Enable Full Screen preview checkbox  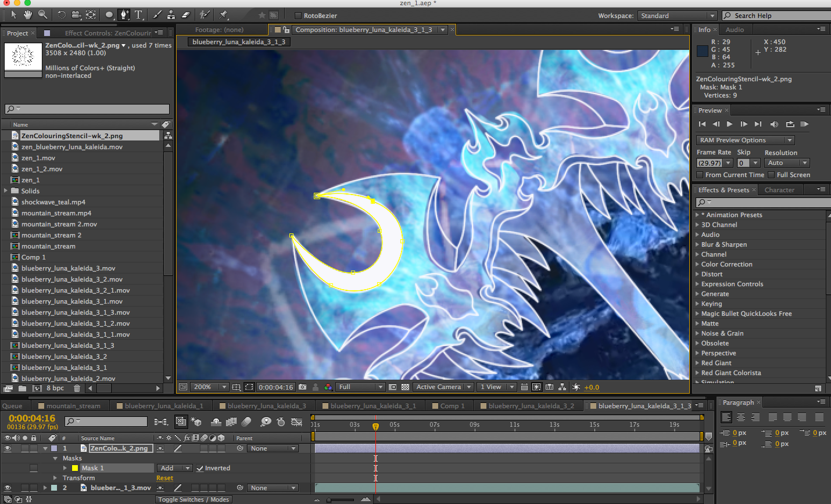[x=771, y=175]
